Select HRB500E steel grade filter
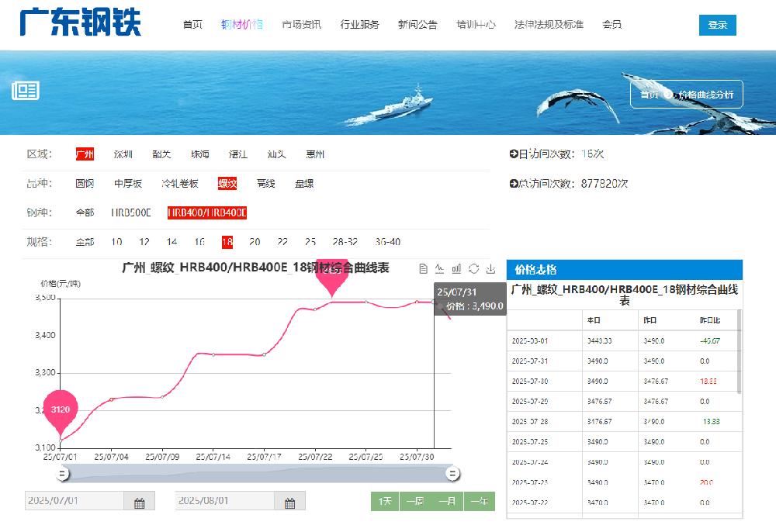The width and height of the screenshot is (776, 532). pos(131,212)
